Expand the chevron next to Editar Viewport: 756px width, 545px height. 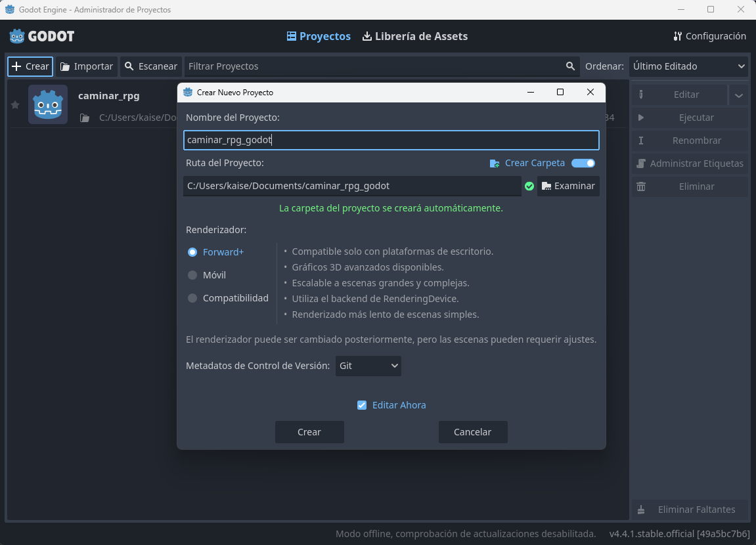738,95
